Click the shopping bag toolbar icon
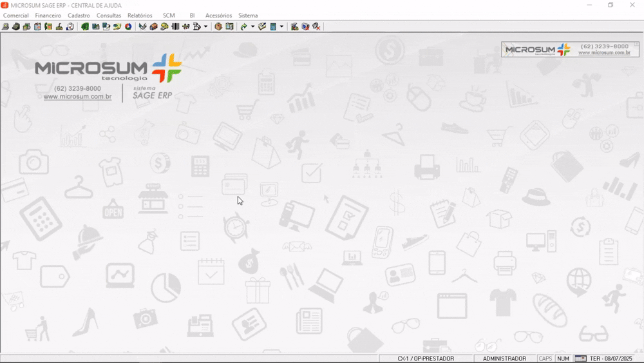Viewport: 644px width, 363px height. (218, 26)
